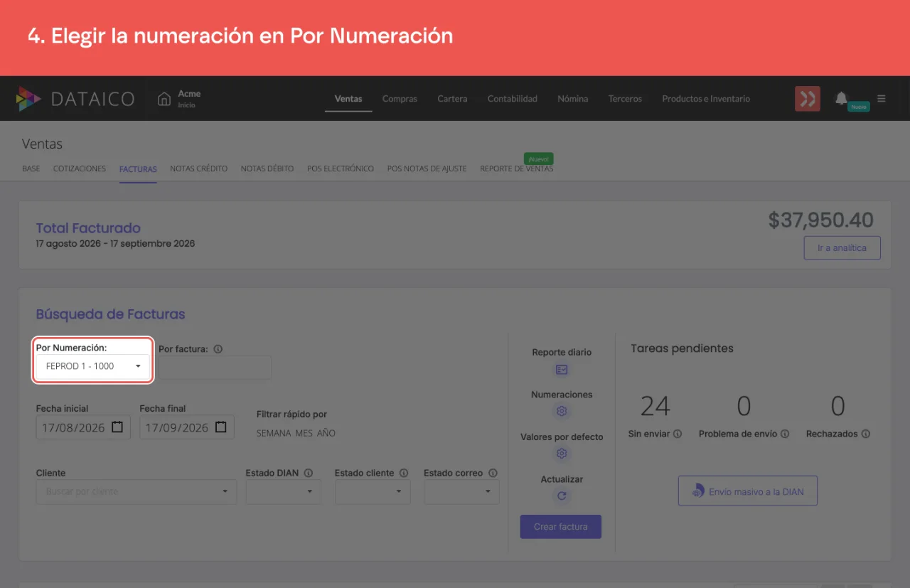The image size is (910, 588).
Task: Filter quickly by MES
Action: [x=304, y=433]
